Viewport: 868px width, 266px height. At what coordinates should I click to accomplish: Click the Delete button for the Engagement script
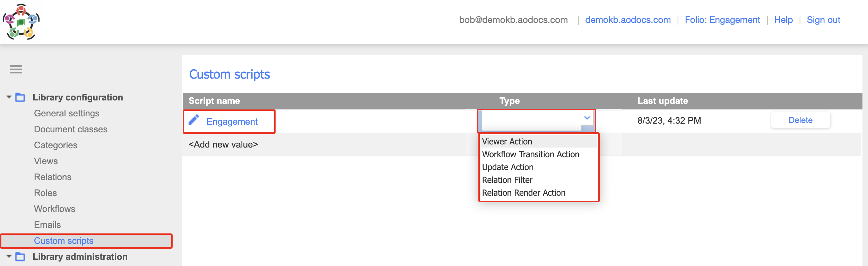(800, 120)
